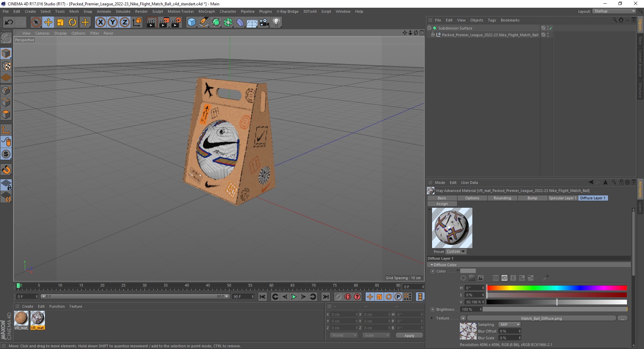Screen dimensions: 644x349
Task: Open the spline Pen tool
Action: [204, 22]
